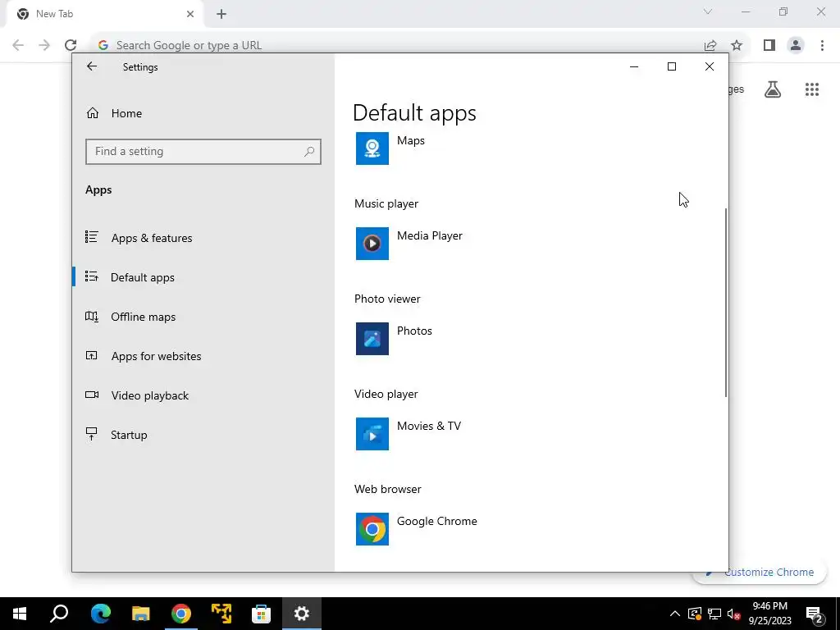840x630 pixels.
Task: Change the default Maps app
Action: pos(434,148)
